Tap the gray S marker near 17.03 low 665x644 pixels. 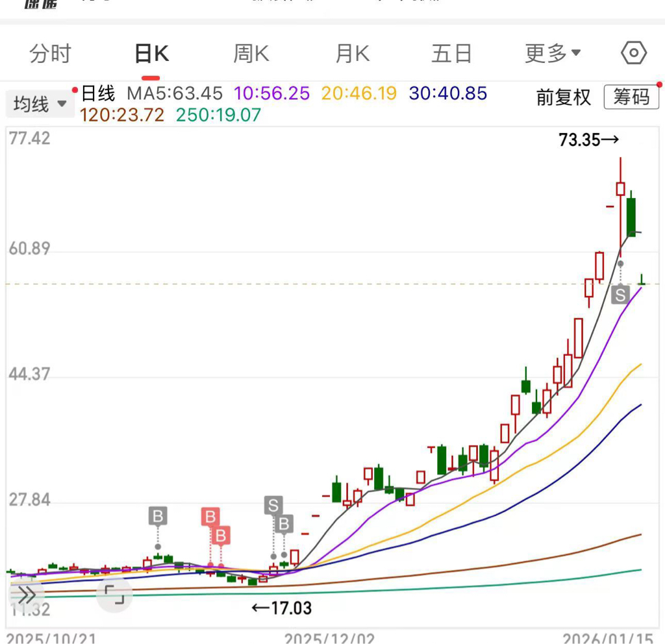click(273, 505)
